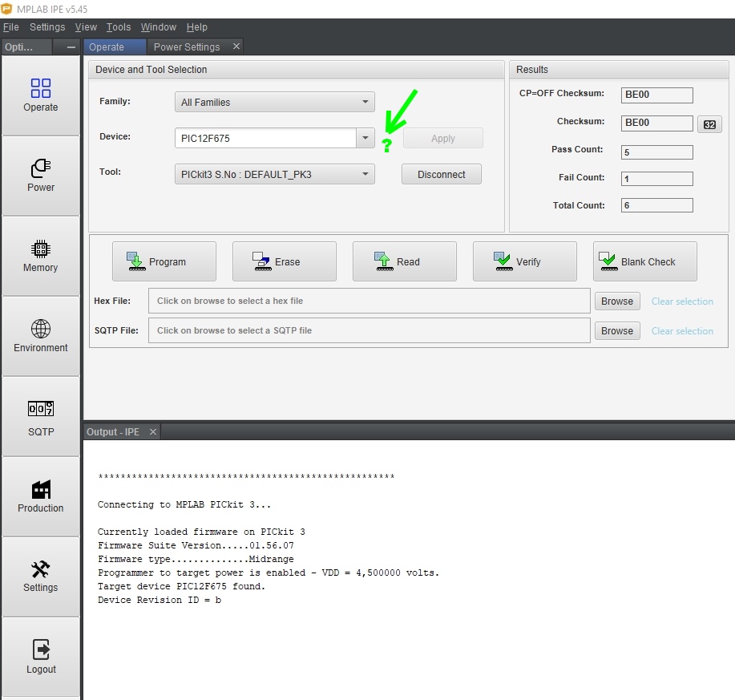Minimize the Options side panel
This screenshot has width=735, height=700.
pos(71,47)
